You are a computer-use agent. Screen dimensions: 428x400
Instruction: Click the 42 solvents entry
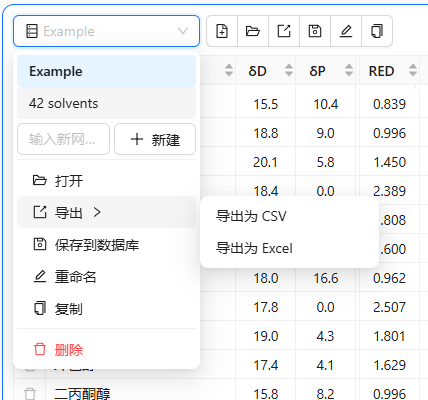click(107, 103)
